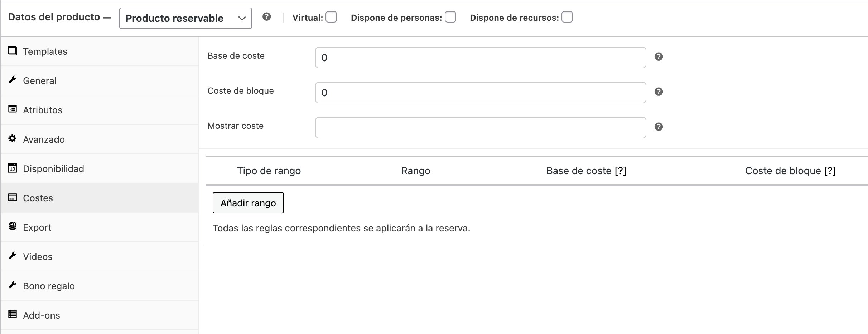Switch to the General tab
868x334 pixels.
point(40,81)
